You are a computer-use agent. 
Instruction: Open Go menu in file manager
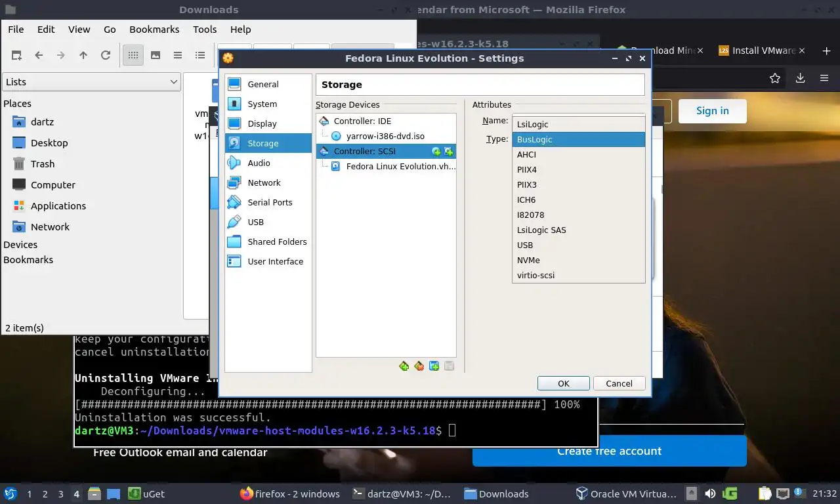[110, 30]
